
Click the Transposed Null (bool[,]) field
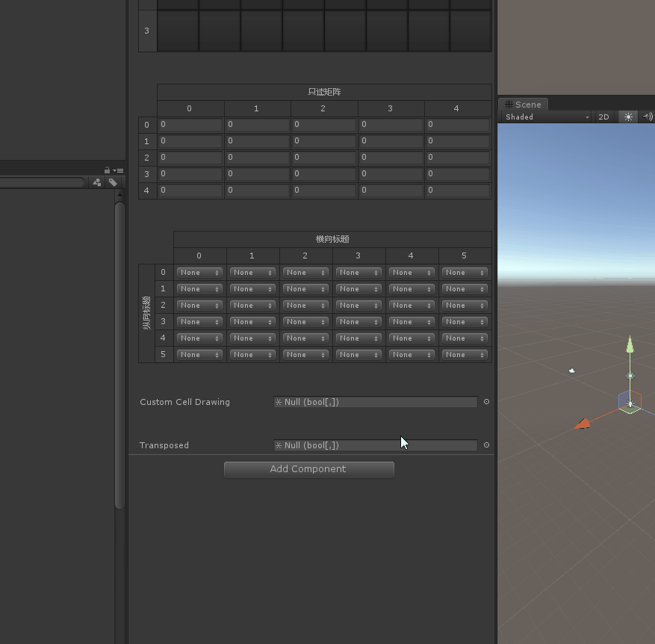(x=375, y=445)
